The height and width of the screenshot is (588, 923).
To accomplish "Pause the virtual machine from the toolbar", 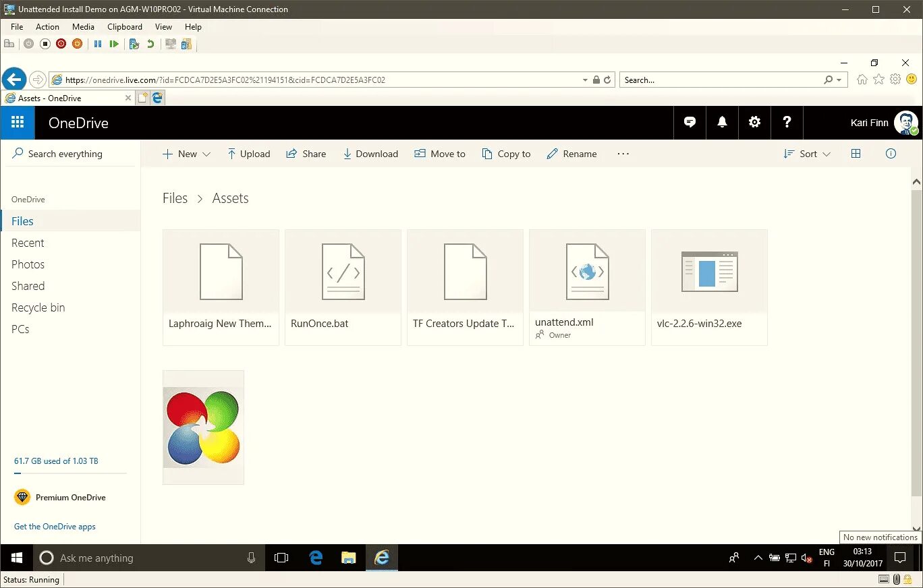I will pos(97,43).
